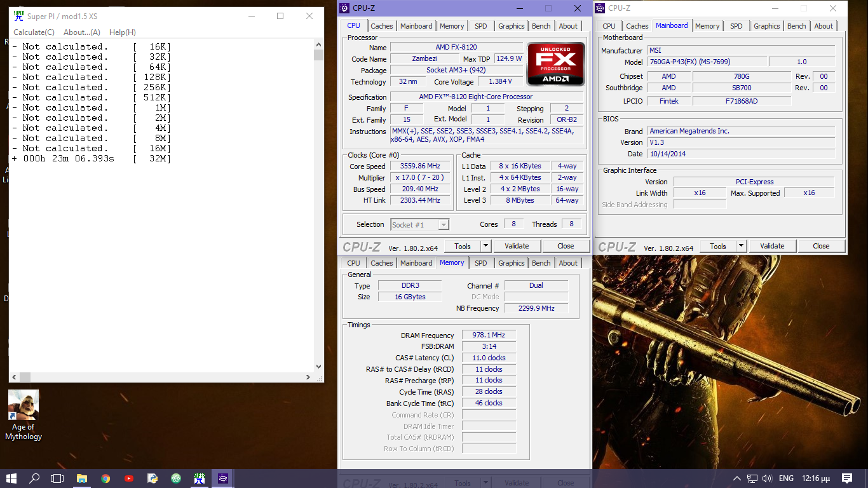Select Caches tab in the lower Memory window
868x488 pixels.
382,263
